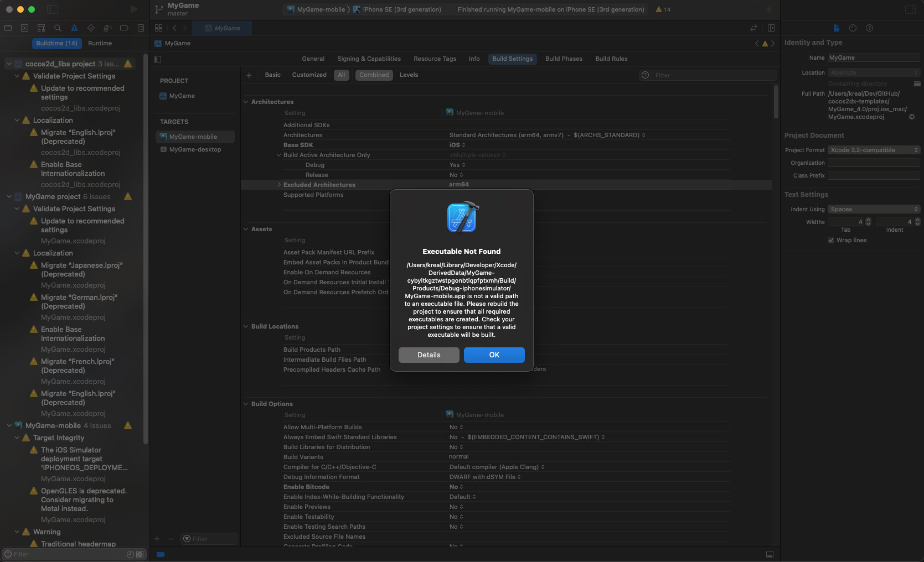Open the Info tab
924x562 pixels.
474,59
